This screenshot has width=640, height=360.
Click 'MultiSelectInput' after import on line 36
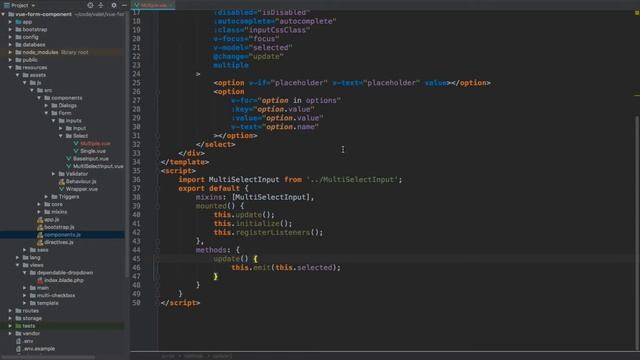click(244, 180)
